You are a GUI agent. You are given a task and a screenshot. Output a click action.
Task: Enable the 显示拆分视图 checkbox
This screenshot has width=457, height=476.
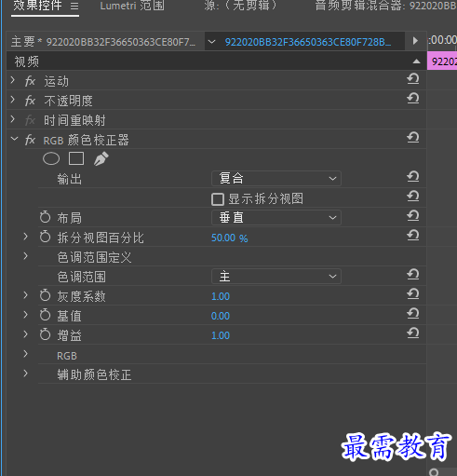pos(218,199)
